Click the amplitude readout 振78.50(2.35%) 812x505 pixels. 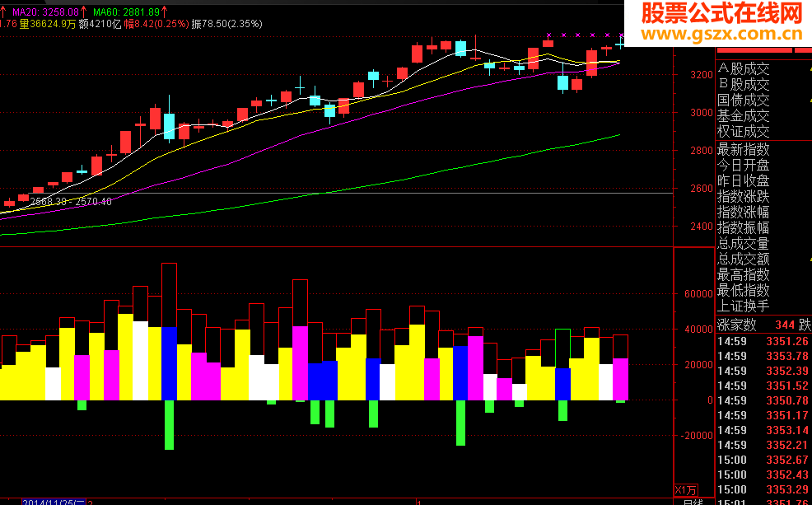[x=226, y=24]
